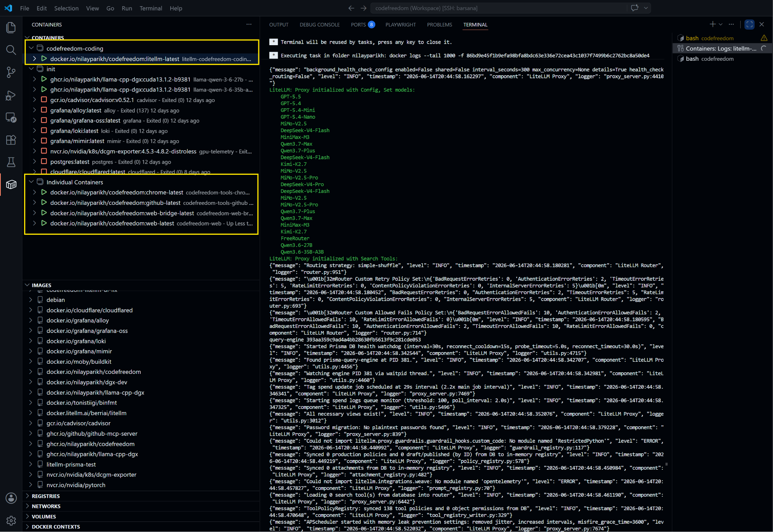
Task: Open the Selection menu
Action: 66,8
